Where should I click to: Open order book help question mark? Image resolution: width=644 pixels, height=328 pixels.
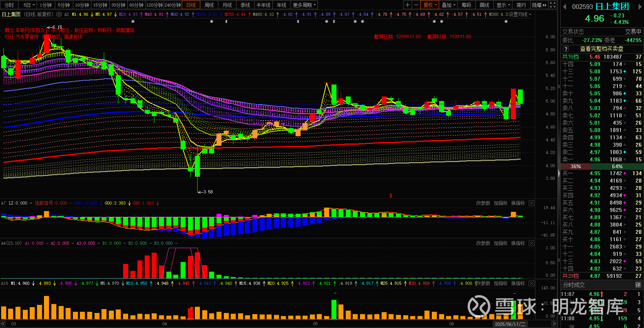(566, 49)
